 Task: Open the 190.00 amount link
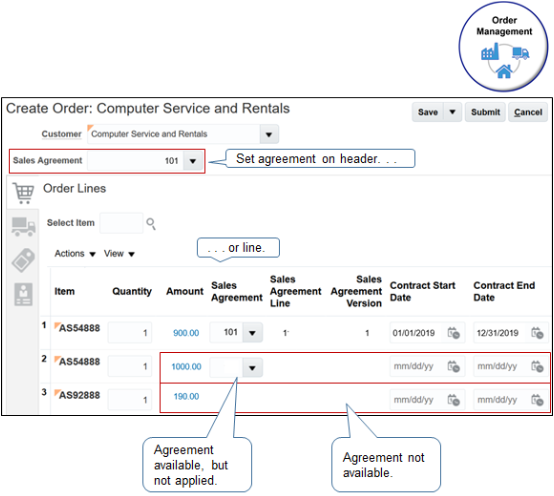(x=186, y=396)
